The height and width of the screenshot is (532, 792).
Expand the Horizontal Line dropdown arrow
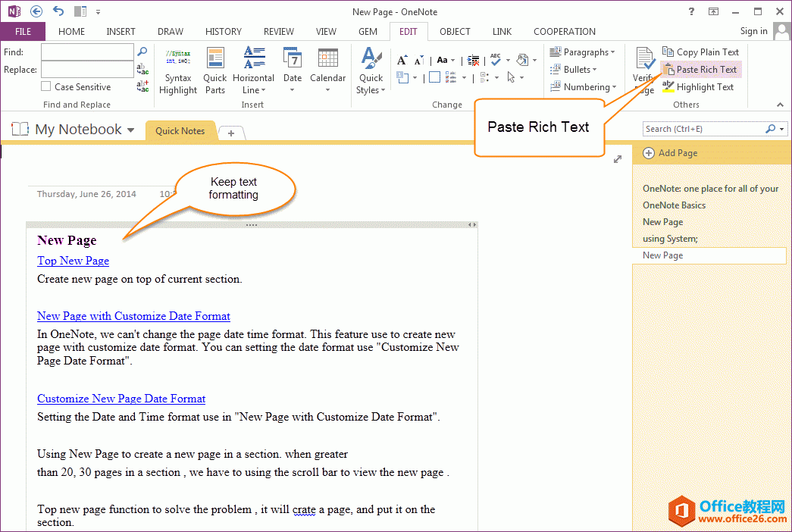tap(264, 90)
